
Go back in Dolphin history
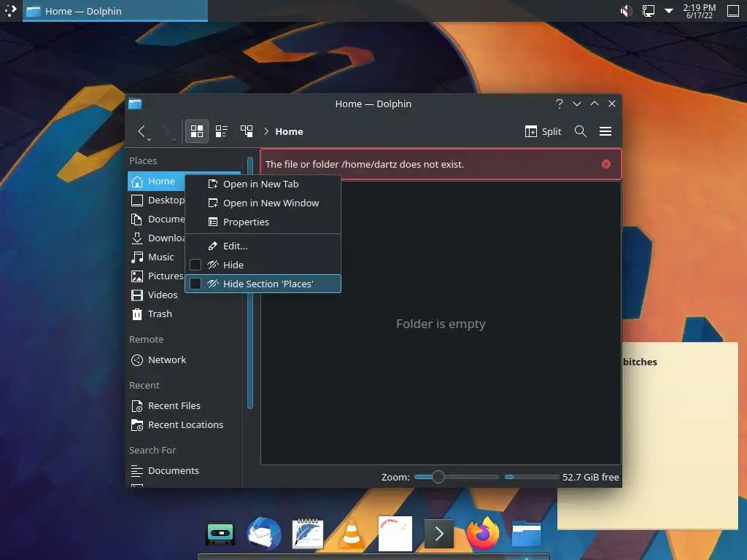coord(141,131)
